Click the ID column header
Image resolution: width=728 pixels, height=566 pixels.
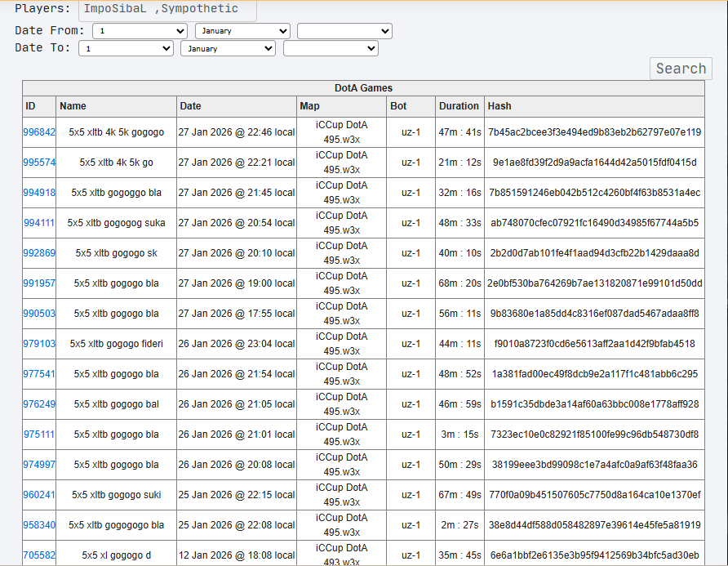(39, 106)
